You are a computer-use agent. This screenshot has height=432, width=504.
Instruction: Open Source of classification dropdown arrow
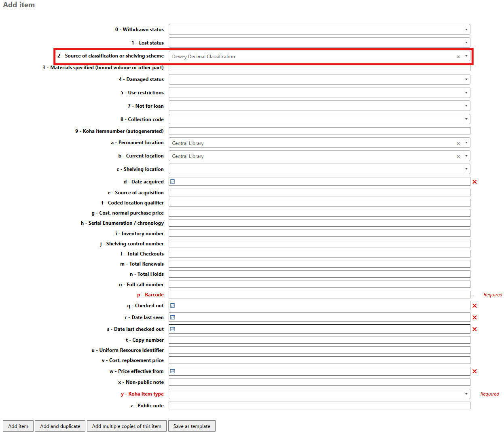[466, 56]
